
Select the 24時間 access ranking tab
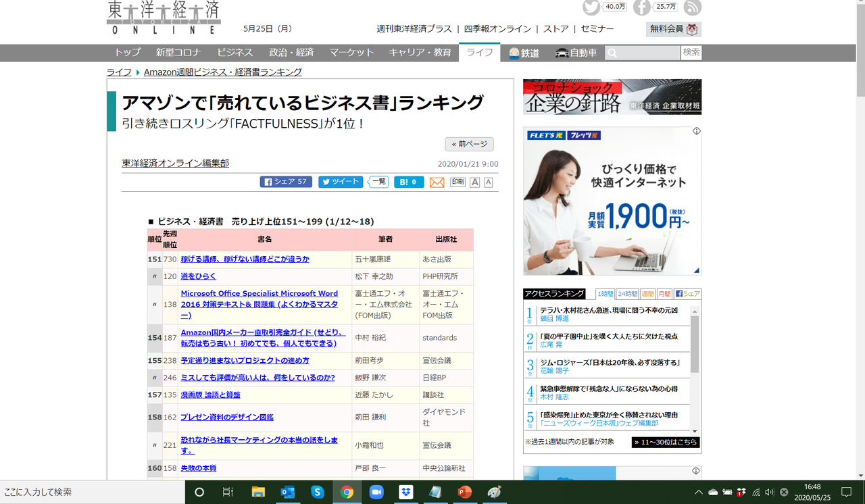pos(626,294)
